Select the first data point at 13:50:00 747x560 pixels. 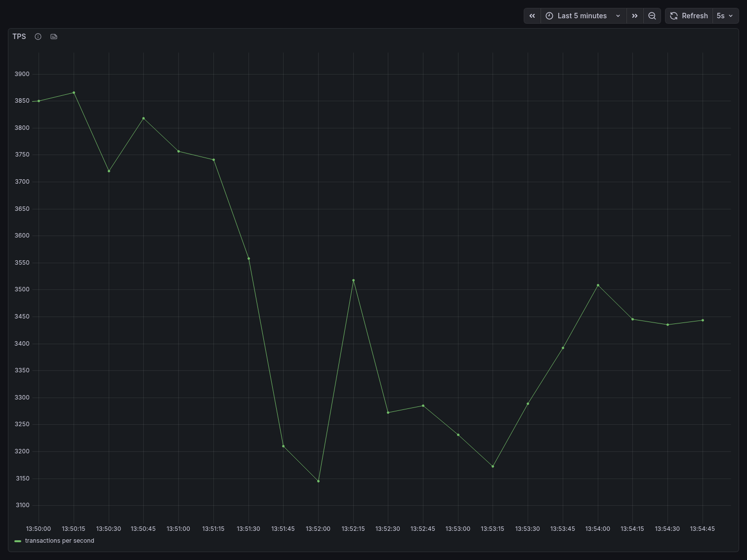click(39, 101)
